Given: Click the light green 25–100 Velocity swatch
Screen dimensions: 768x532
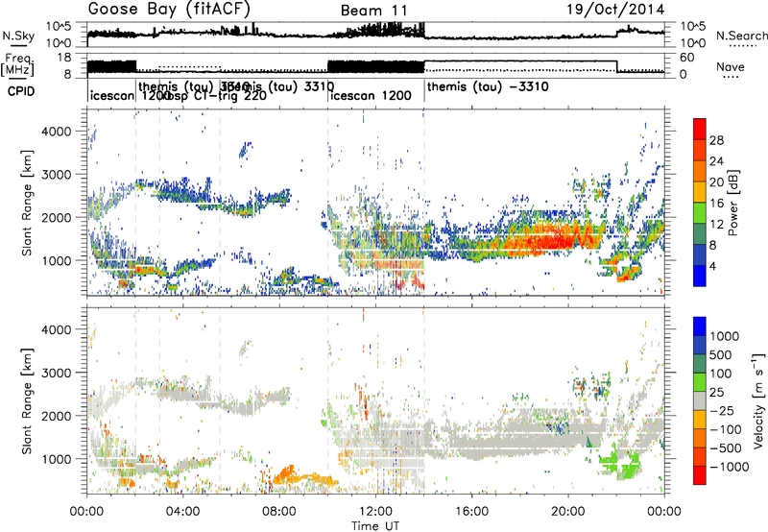Looking at the screenshot, I should (x=700, y=382).
